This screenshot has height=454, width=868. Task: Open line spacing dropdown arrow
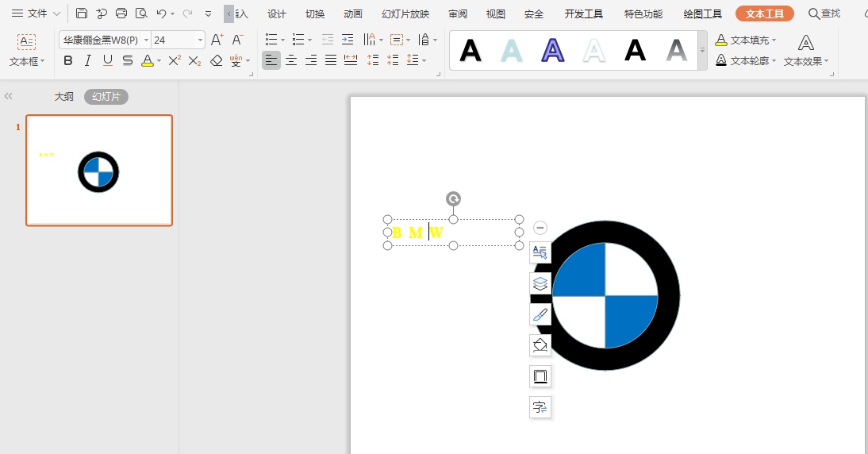coord(424,60)
